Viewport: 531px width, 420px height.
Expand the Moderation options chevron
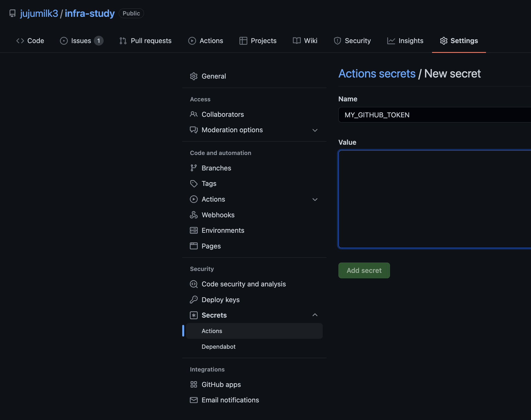point(315,130)
